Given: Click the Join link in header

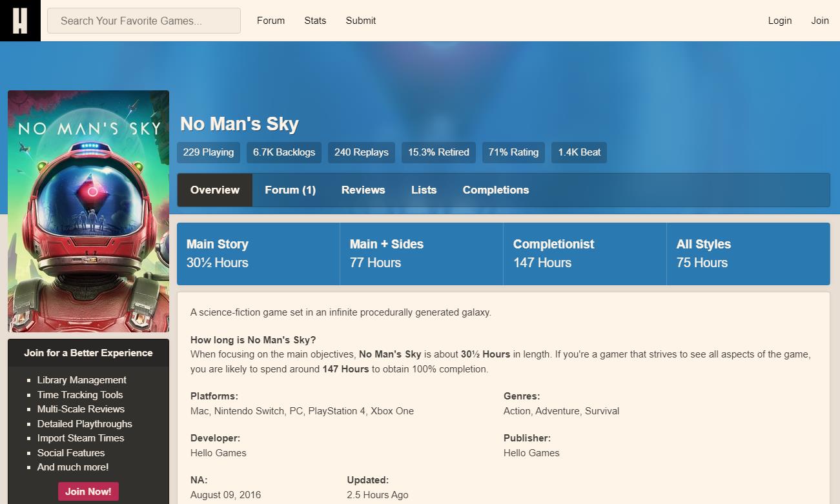Looking at the screenshot, I should tap(819, 21).
